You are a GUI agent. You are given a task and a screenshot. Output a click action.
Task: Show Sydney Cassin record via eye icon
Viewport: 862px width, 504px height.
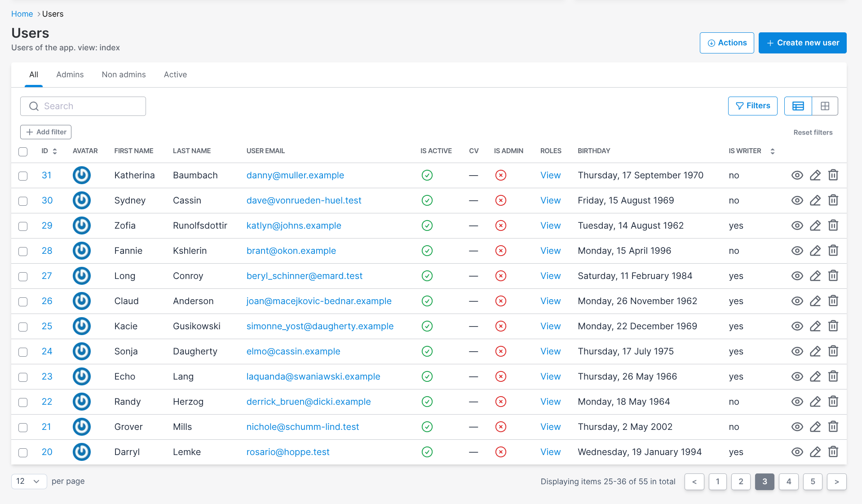(x=797, y=200)
